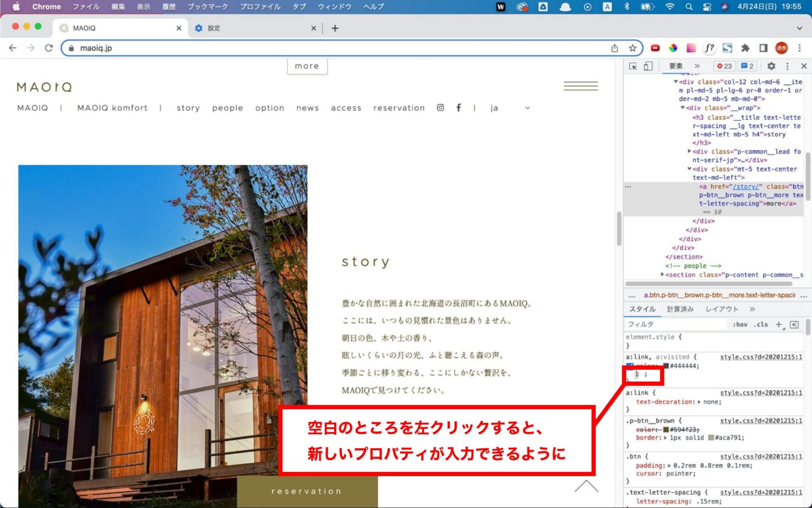Screen dimensions: 812x508
Task: Click the #444444 color swatch
Action: tap(666, 366)
